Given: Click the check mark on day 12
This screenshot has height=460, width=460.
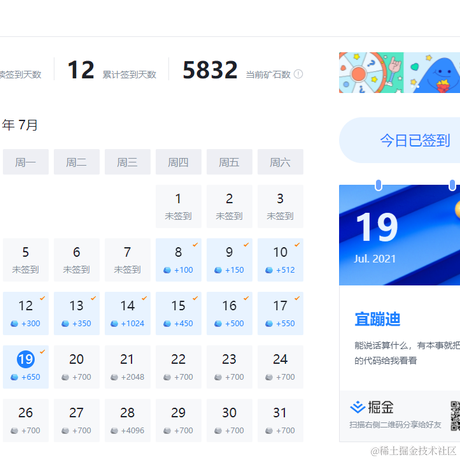Looking at the screenshot, I should (x=42, y=298).
